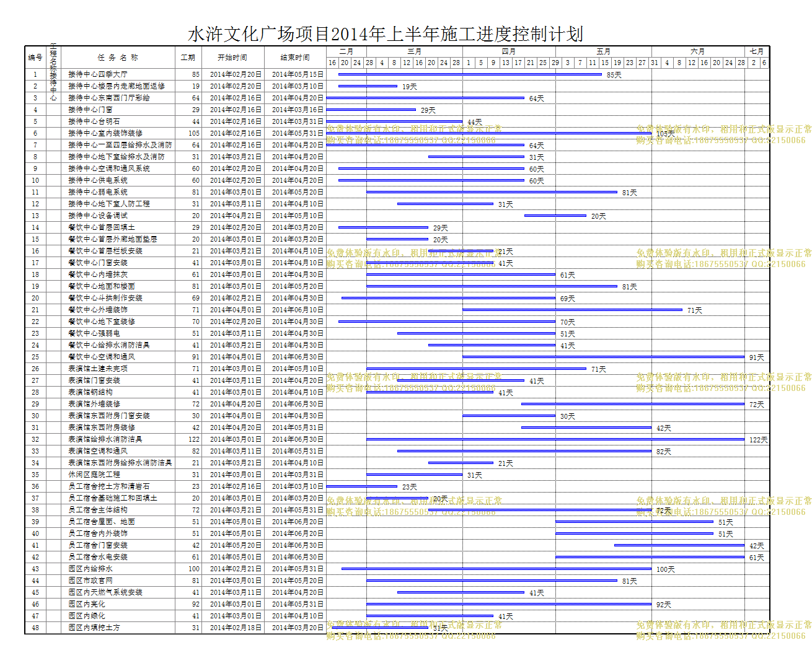Click the Gantt bar labeled 85天
812x658 pixels.
tap(470, 74)
